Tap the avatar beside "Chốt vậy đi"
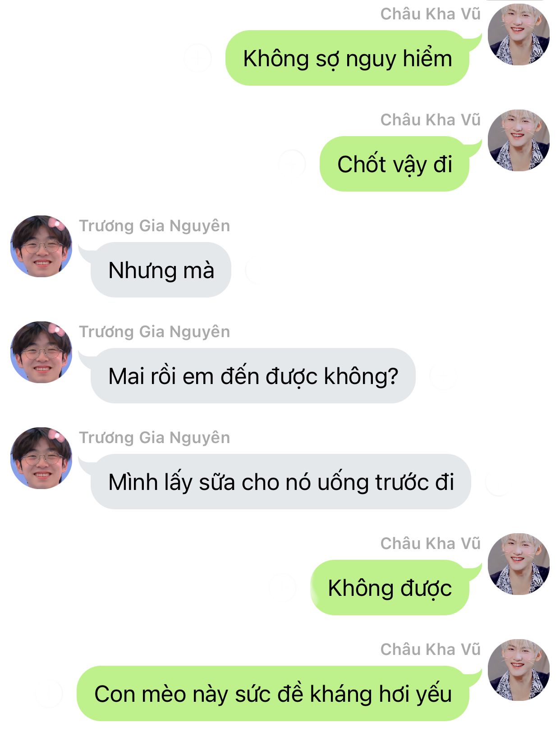Screen dimensions: 560x741 (x=519, y=140)
